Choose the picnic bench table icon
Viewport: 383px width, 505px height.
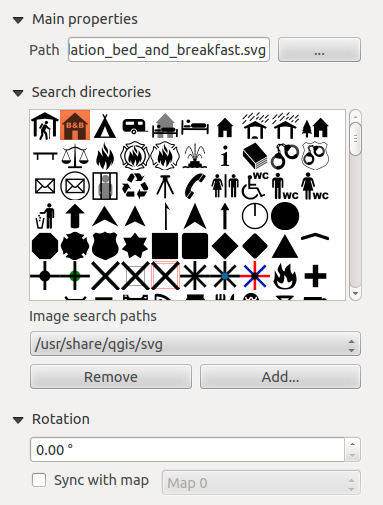pyautogui.click(x=45, y=155)
